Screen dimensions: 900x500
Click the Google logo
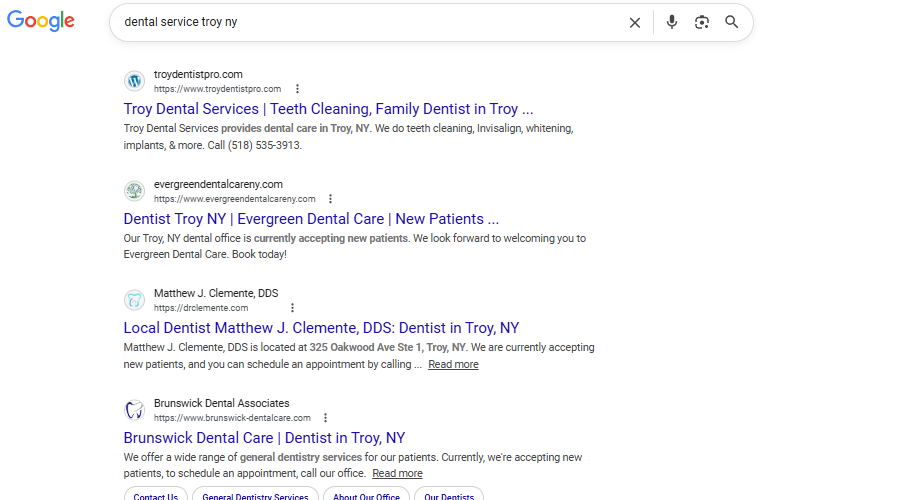point(41,21)
